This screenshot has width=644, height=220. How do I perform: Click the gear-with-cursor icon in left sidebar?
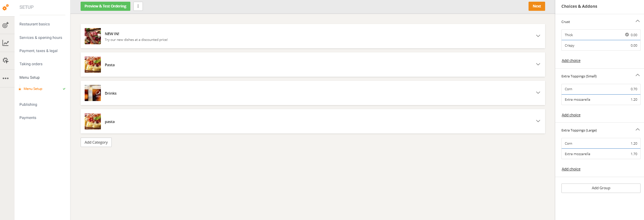point(5,60)
